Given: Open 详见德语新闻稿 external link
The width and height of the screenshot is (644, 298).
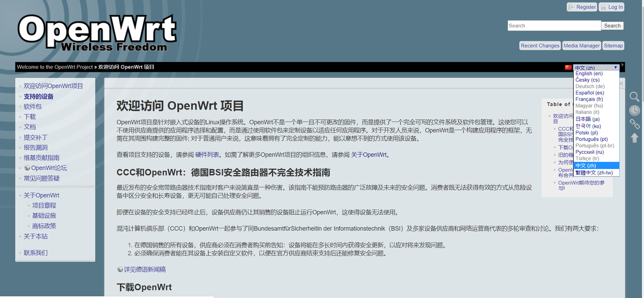Looking at the screenshot, I should [x=145, y=270].
